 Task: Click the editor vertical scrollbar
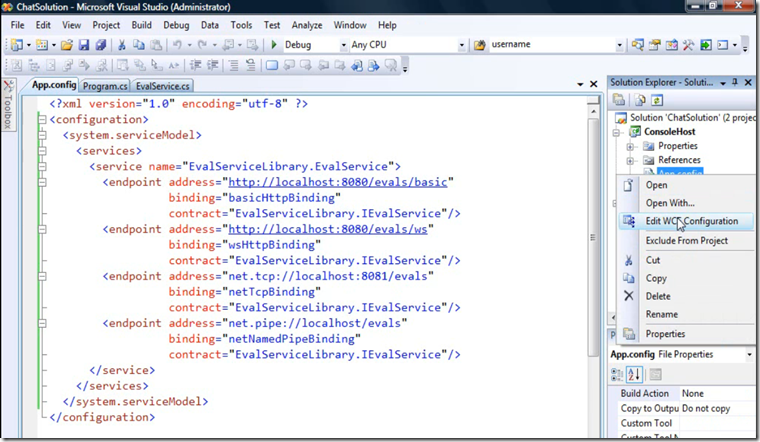[x=593, y=237]
